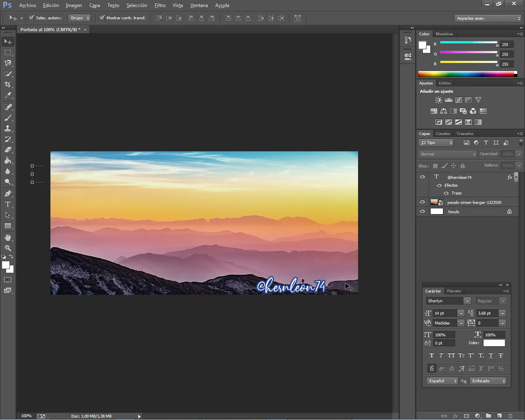Image resolution: width=525 pixels, height=420 pixels.
Task: Open the Grupo auto-select dropdown
Action: (x=79, y=18)
